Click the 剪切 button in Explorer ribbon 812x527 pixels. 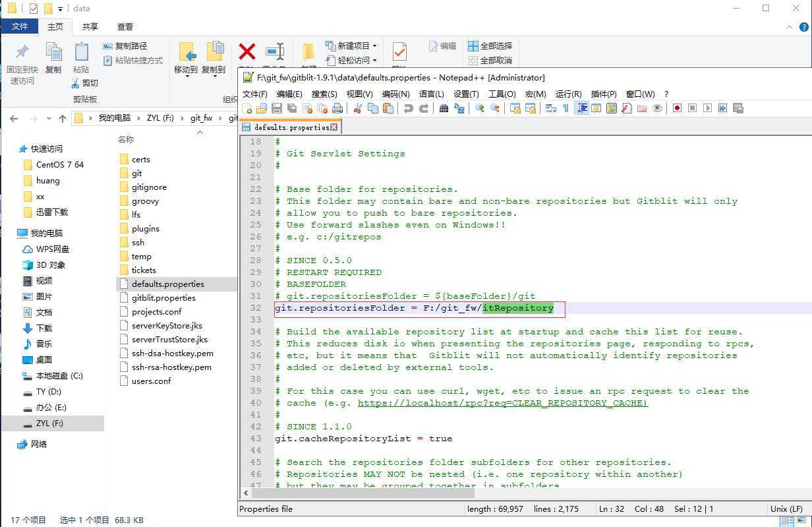pos(85,83)
